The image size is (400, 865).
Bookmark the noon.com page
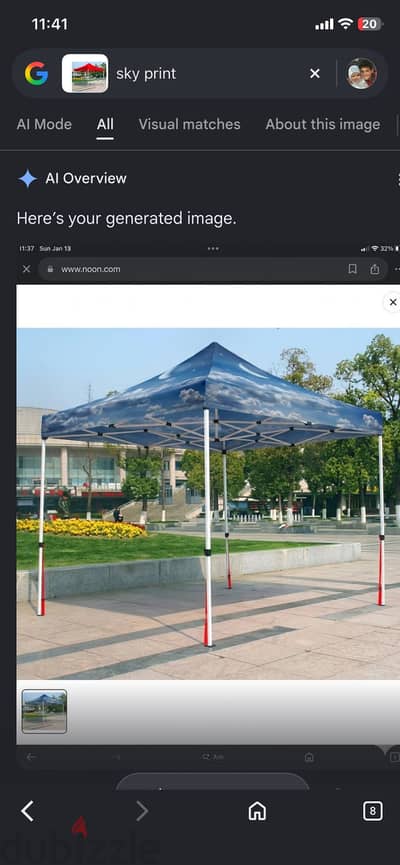click(352, 269)
